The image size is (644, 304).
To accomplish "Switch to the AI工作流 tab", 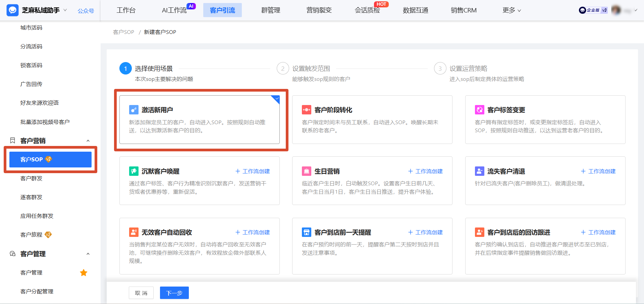I will [x=174, y=10].
